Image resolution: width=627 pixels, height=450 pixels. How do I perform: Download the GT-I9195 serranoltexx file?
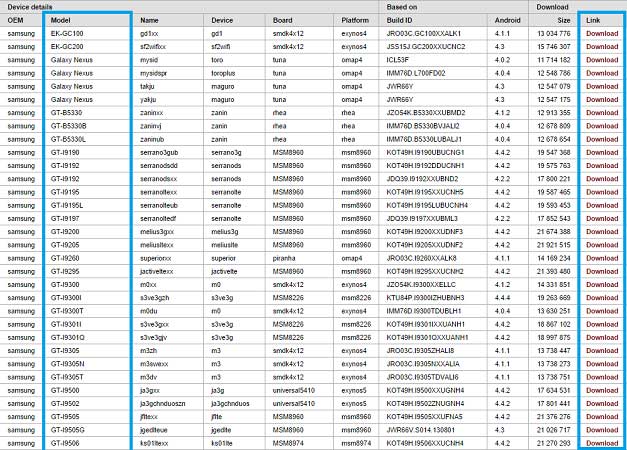point(602,192)
